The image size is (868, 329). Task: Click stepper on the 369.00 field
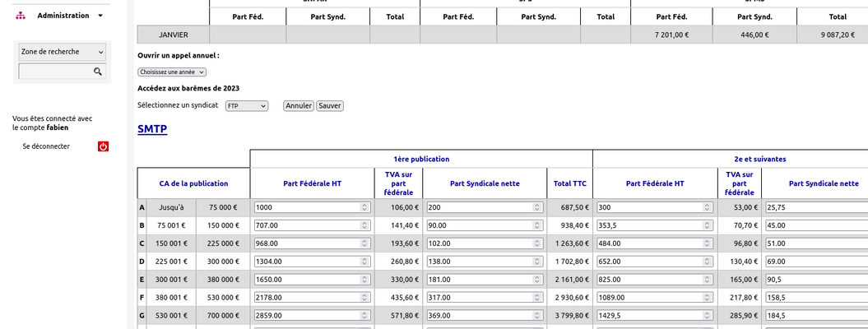[537, 316]
